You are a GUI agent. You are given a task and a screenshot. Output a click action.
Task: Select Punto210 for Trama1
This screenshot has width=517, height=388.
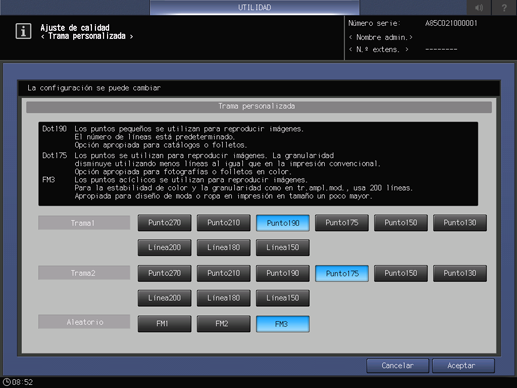click(224, 223)
